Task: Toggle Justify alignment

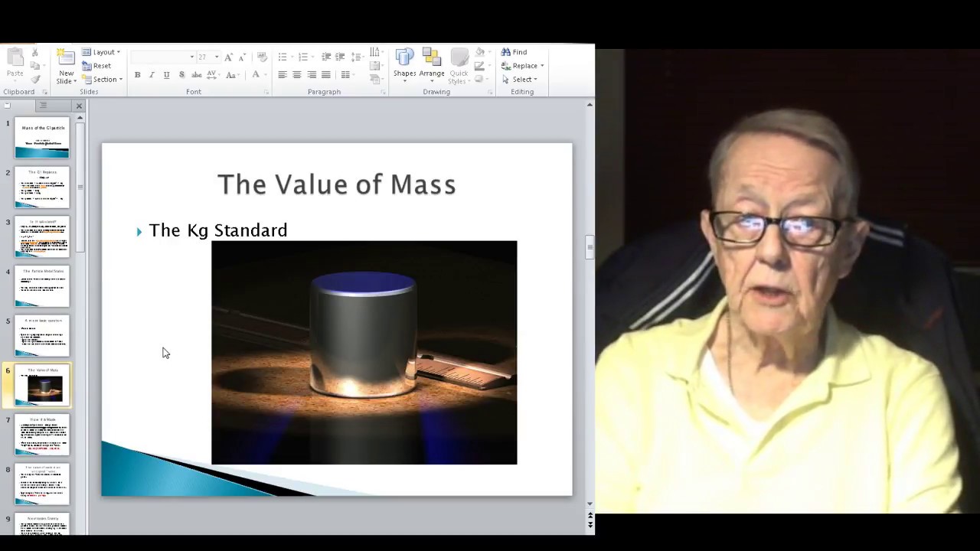Action: point(326,75)
